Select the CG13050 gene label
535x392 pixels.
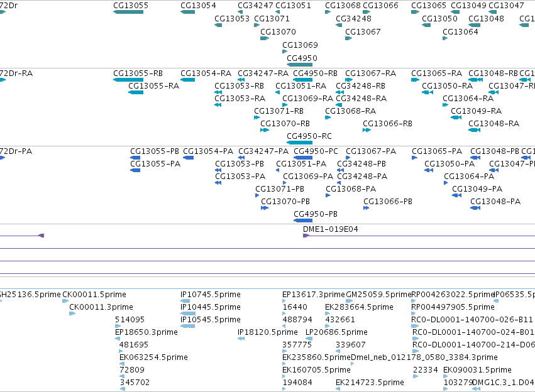point(440,19)
